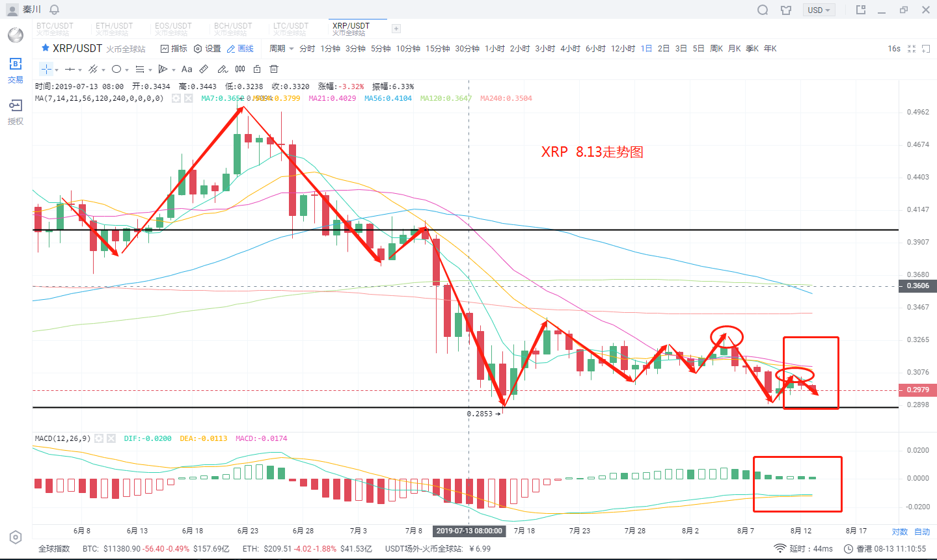Open the hexagon settings icon in sidebar
Viewport: 937px width, 560px height.
click(16, 537)
